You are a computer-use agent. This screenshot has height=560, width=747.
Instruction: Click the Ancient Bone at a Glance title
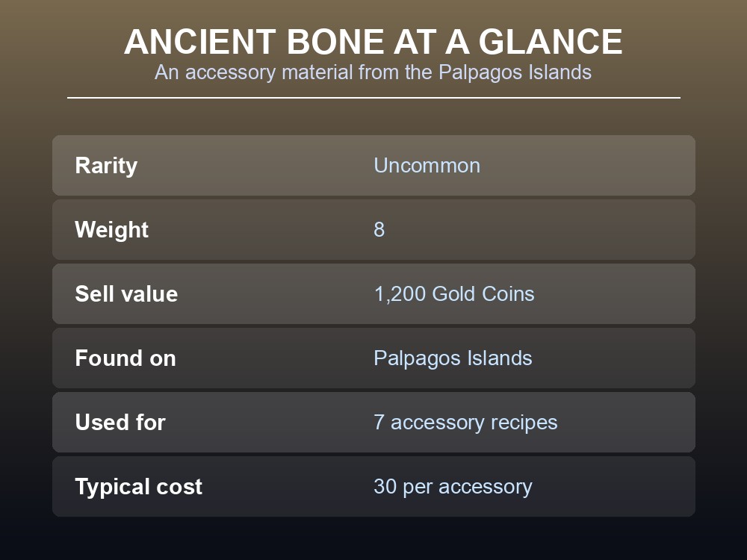click(x=373, y=42)
